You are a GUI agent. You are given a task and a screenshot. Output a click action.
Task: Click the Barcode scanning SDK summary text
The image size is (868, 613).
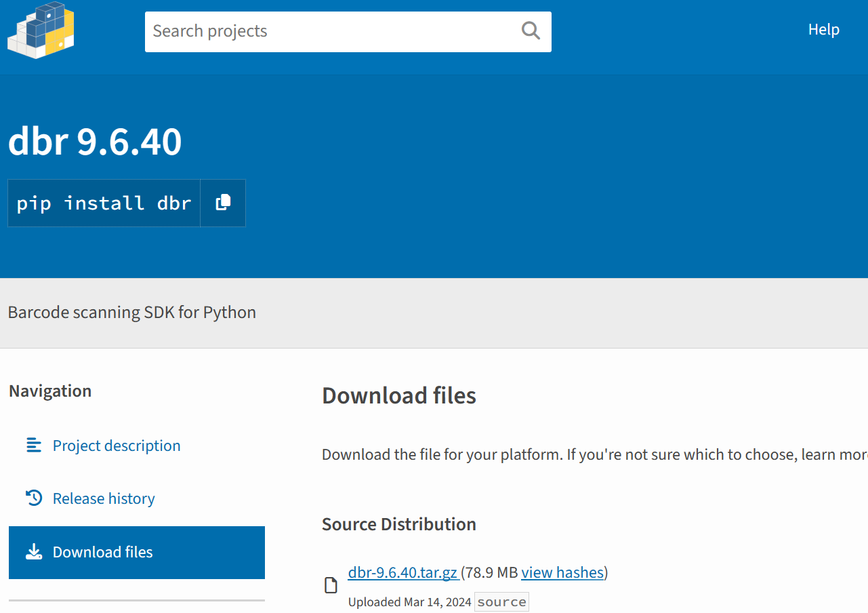[132, 313]
